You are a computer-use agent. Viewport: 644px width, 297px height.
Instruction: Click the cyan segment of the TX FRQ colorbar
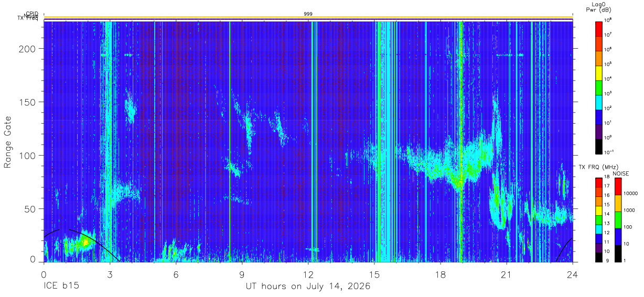point(599,229)
